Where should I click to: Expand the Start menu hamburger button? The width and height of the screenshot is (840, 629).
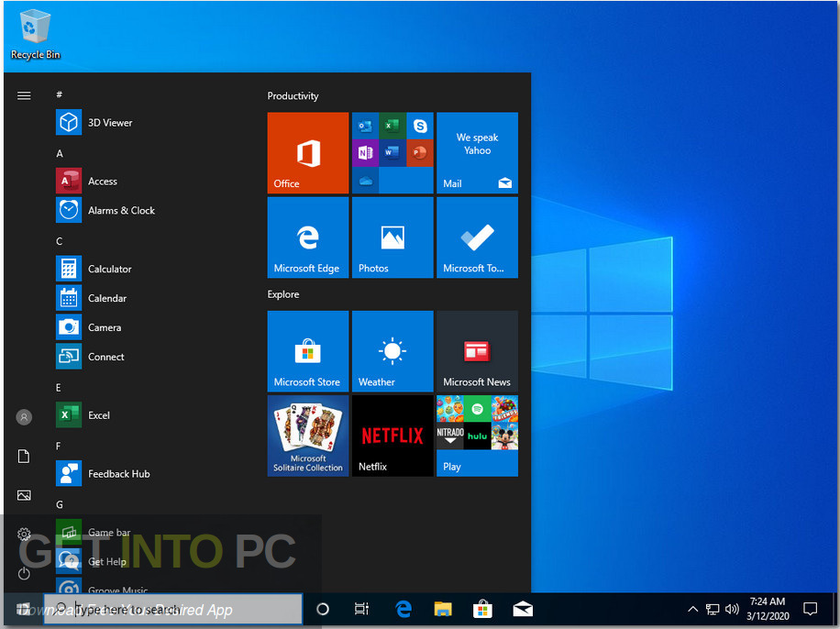coord(24,96)
